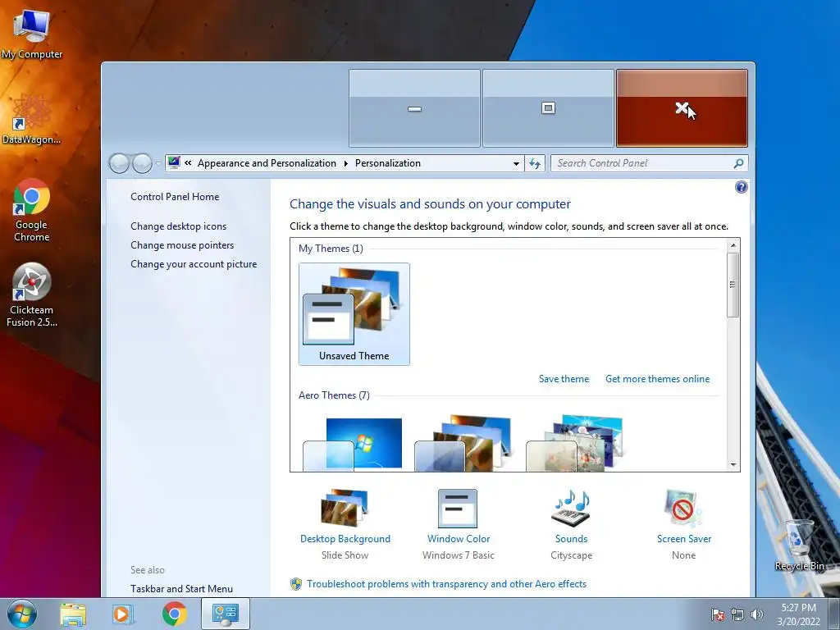Open Google Chrome desktop shortcut

tap(32, 210)
